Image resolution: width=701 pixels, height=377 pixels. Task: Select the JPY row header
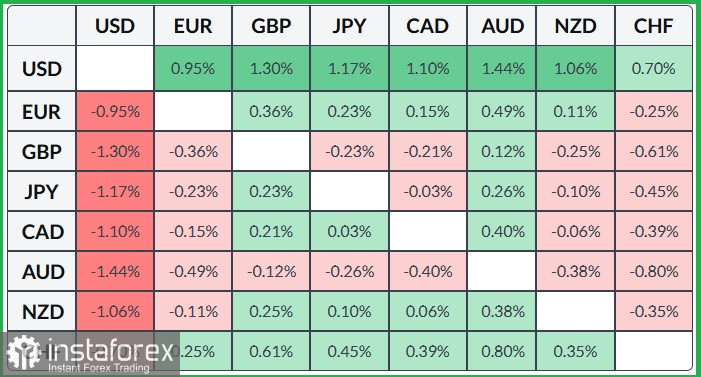point(42,192)
